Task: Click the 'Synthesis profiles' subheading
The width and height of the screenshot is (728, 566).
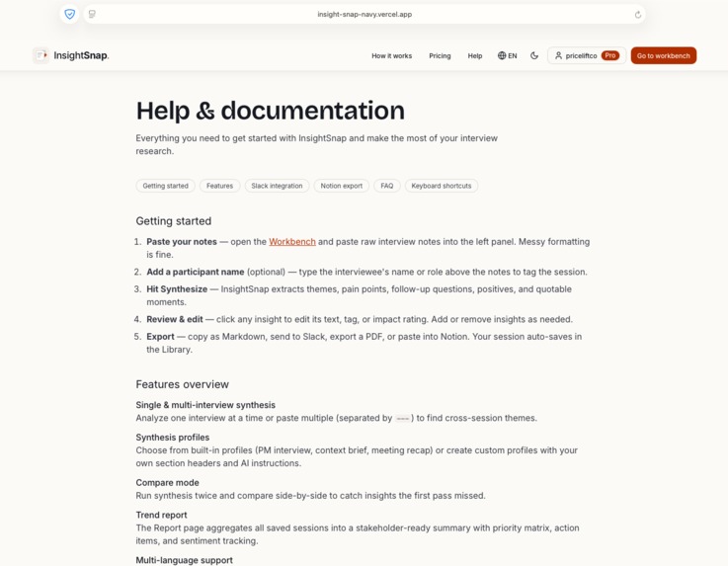Action: [172, 438]
